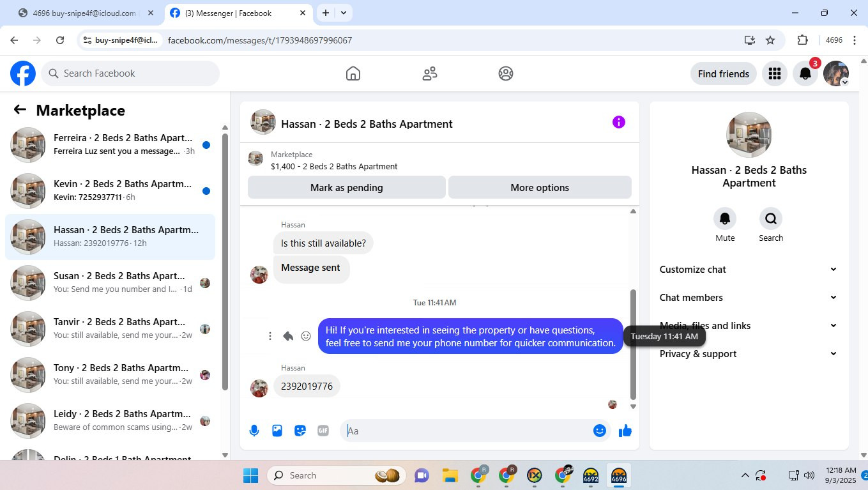Reload the page in the browser

[60, 40]
